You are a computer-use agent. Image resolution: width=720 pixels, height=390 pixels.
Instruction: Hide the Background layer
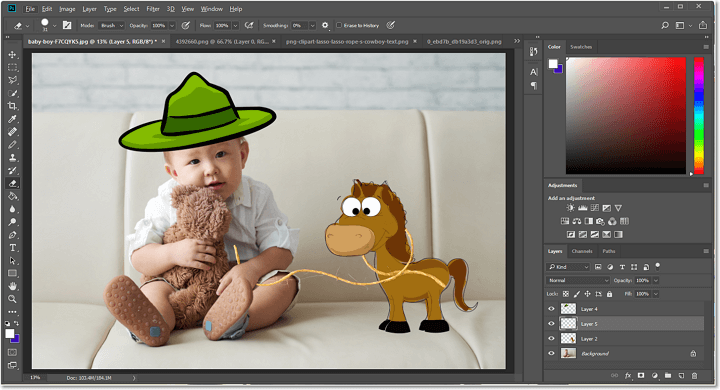[551, 353]
